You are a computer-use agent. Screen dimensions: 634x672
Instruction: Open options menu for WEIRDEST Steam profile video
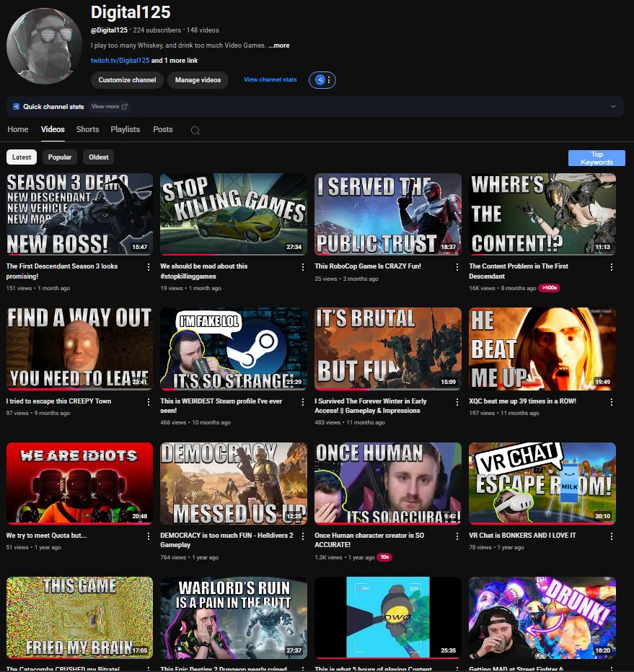coord(303,402)
